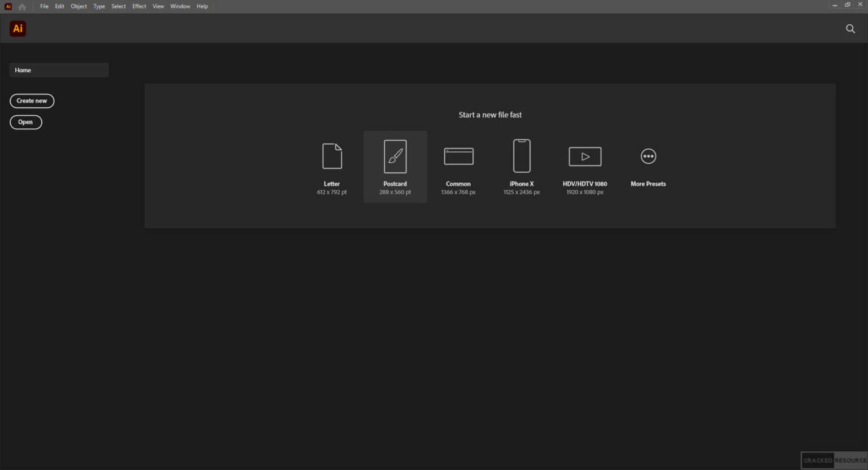The height and width of the screenshot is (470, 868).
Task: Open the Effect menu
Action: click(139, 6)
